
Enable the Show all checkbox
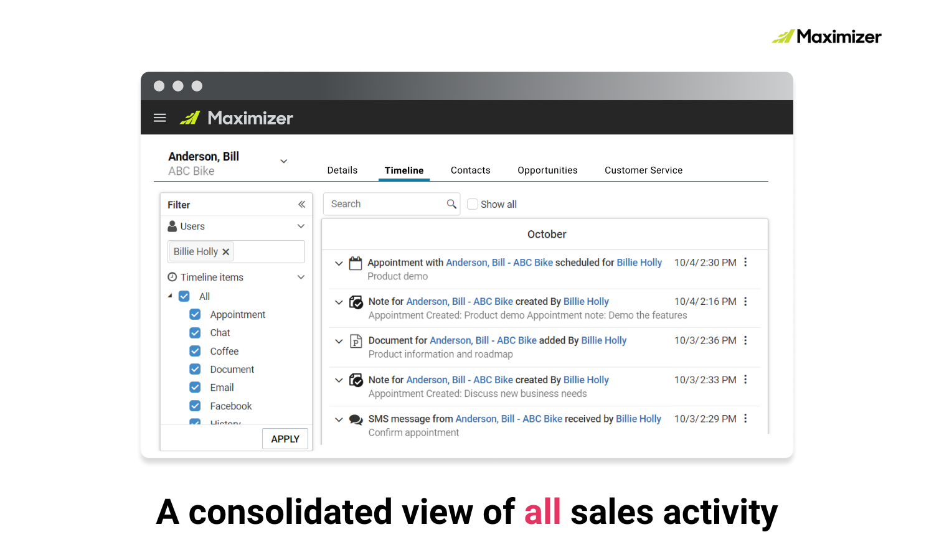coord(473,204)
